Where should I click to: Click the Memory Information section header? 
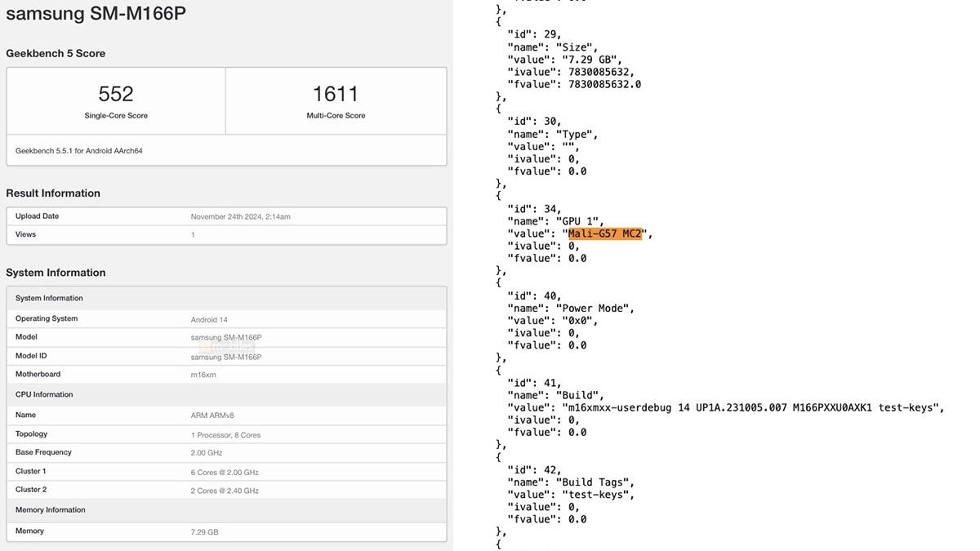pyautogui.click(x=50, y=510)
